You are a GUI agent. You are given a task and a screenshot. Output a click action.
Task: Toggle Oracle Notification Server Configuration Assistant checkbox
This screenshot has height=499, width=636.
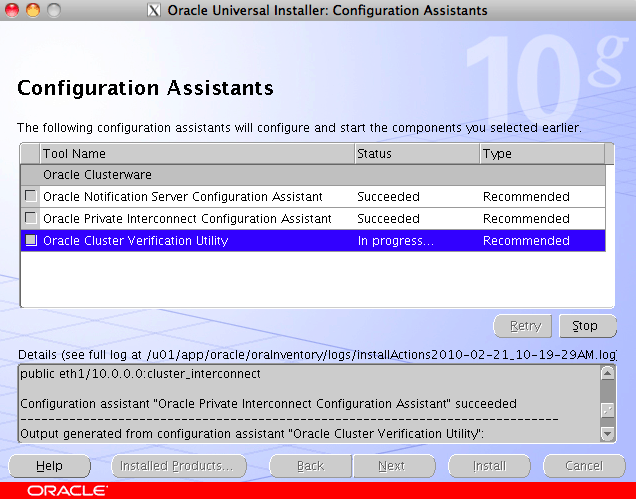(x=31, y=197)
